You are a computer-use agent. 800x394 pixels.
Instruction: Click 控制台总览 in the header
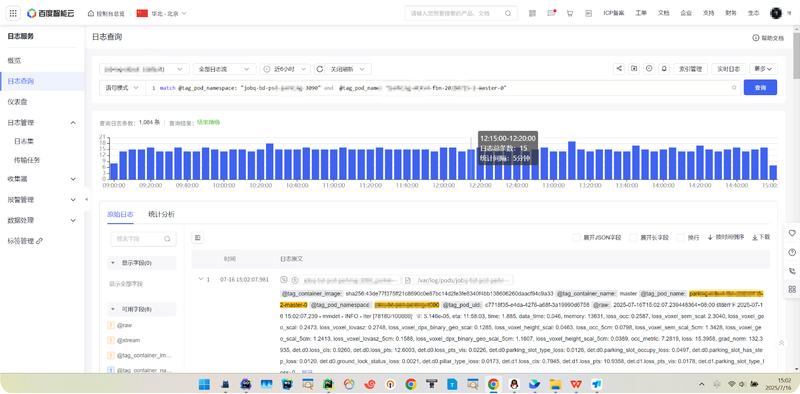[x=106, y=13]
